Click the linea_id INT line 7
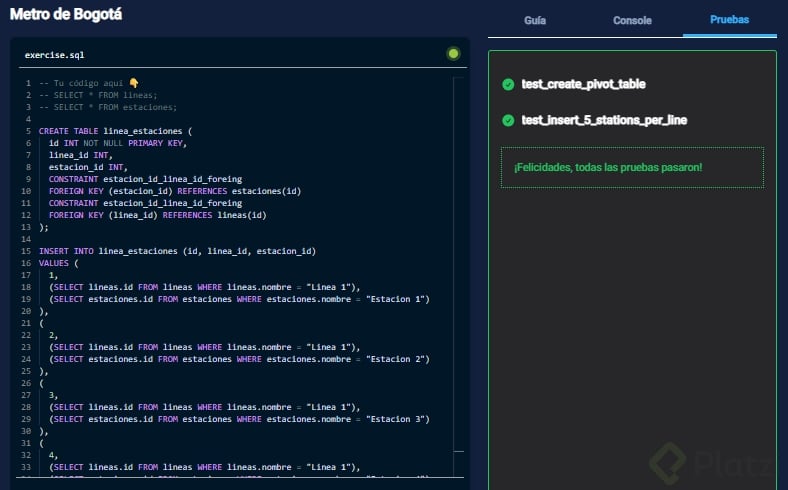 (x=80, y=155)
